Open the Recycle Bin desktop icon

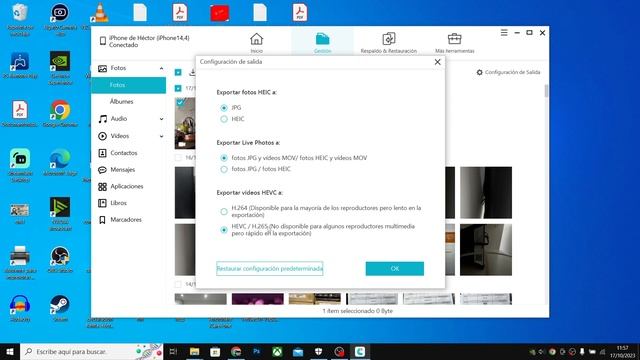point(20,19)
